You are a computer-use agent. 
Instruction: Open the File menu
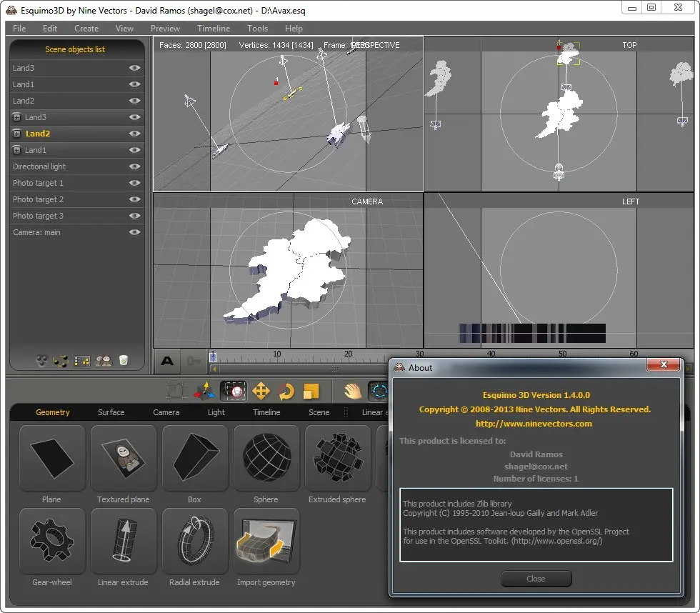point(19,28)
